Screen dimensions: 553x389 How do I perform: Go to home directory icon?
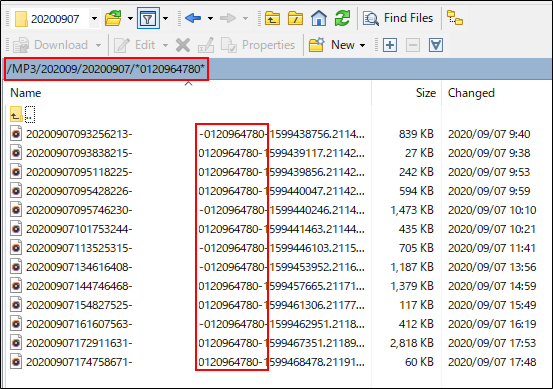[x=318, y=18]
